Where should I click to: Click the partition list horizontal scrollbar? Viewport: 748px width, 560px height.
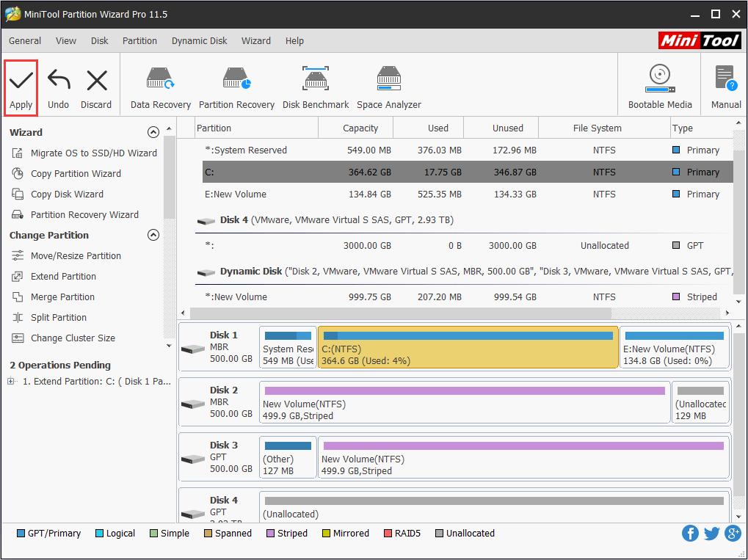click(401, 313)
